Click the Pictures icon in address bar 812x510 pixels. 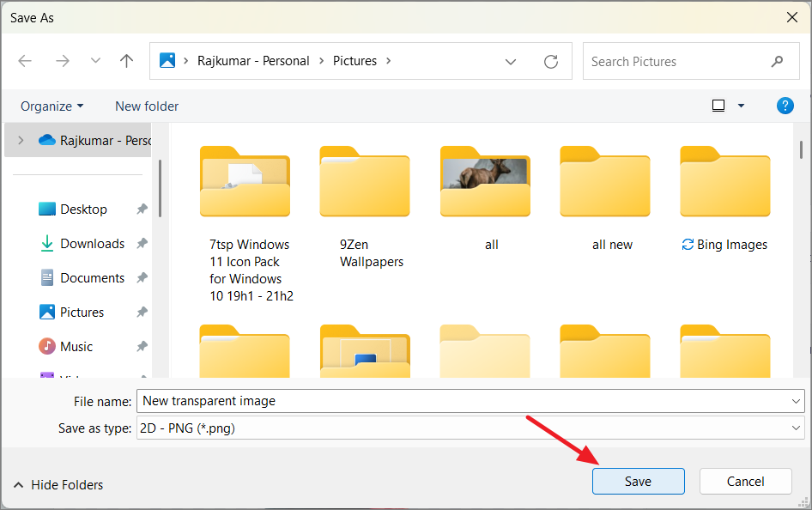coord(167,61)
